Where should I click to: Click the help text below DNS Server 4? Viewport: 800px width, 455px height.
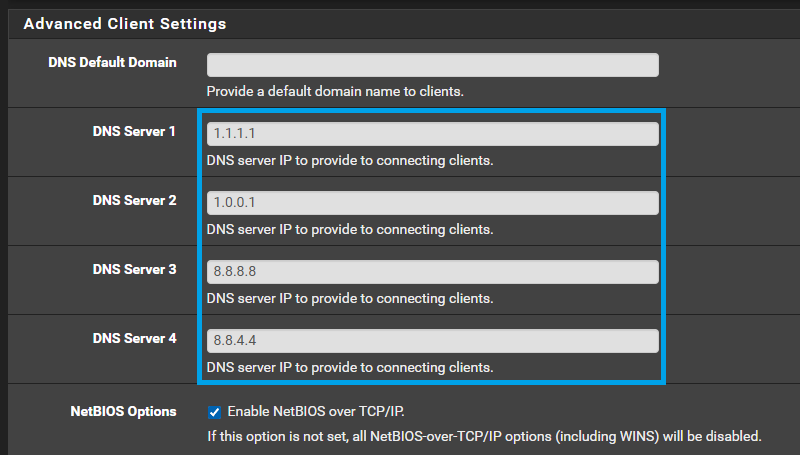coord(350,367)
